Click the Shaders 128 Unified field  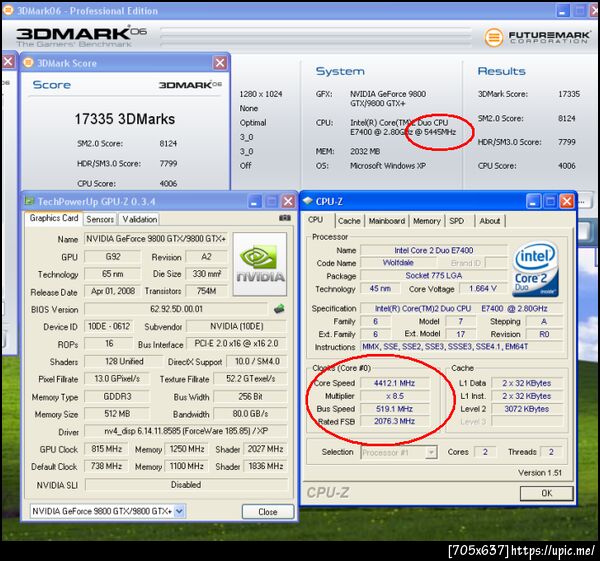(124, 361)
